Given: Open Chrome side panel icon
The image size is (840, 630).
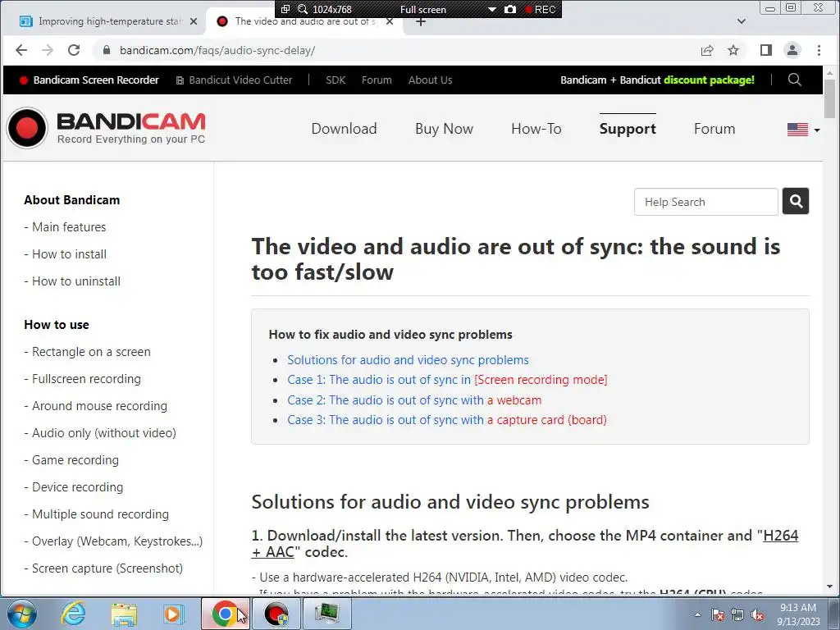Looking at the screenshot, I should [766, 50].
